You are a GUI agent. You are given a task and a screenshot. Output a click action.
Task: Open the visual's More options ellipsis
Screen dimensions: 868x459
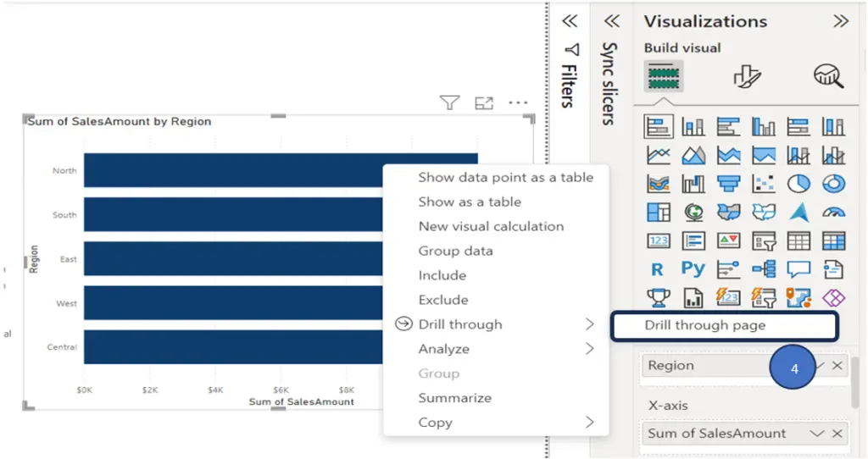click(x=518, y=102)
